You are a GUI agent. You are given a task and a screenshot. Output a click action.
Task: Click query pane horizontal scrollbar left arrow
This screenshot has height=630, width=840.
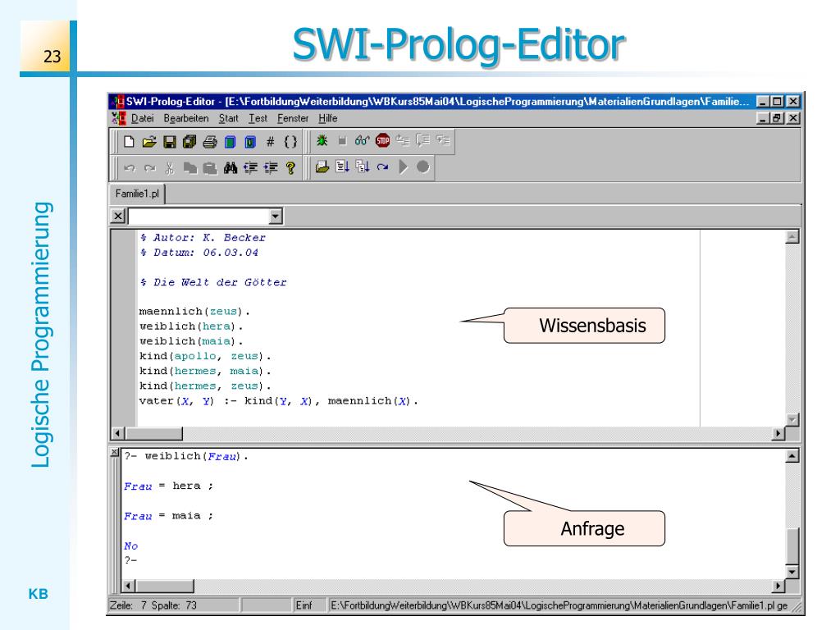(127, 586)
